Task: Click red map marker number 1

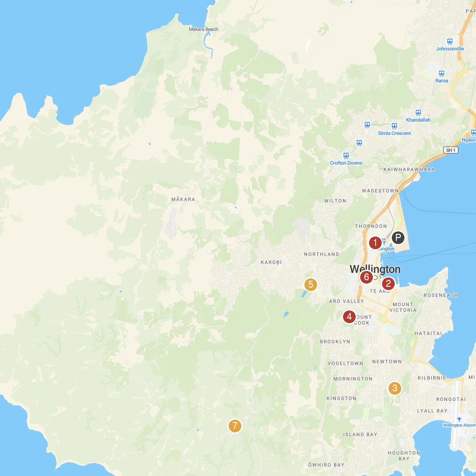Action: pos(375,243)
